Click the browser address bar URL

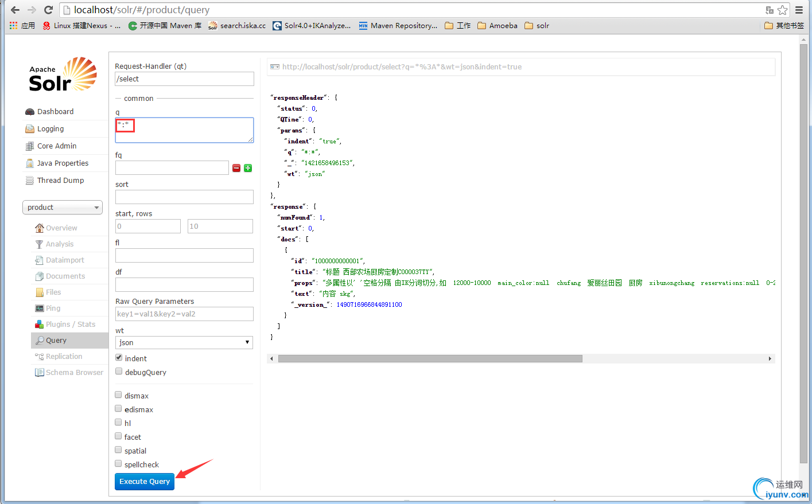(x=142, y=10)
